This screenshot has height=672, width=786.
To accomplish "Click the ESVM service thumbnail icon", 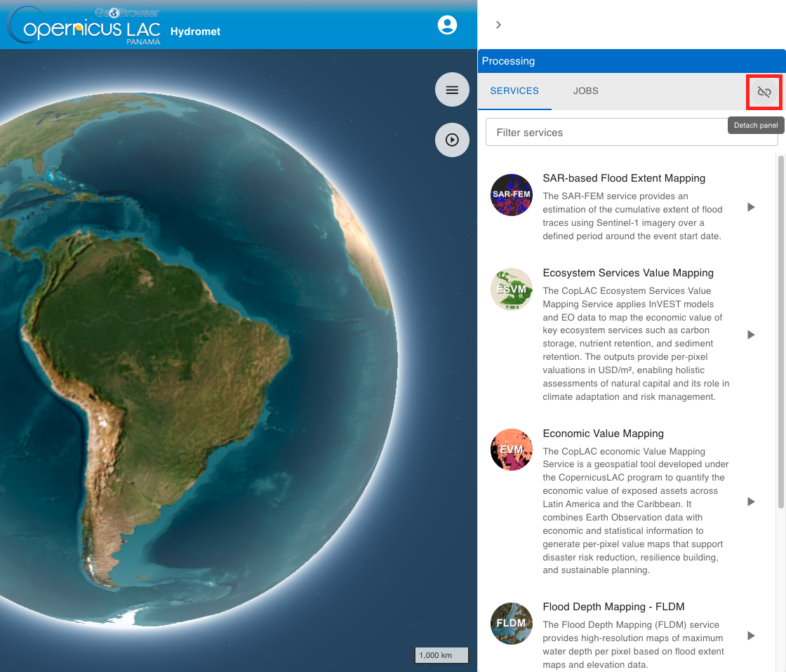I will tap(512, 289).
